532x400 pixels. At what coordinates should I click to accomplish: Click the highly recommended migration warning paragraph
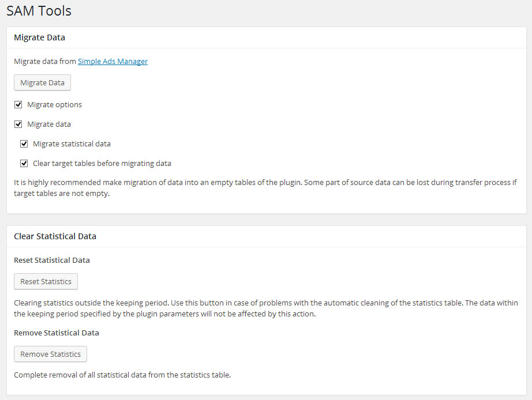point(265,188)
